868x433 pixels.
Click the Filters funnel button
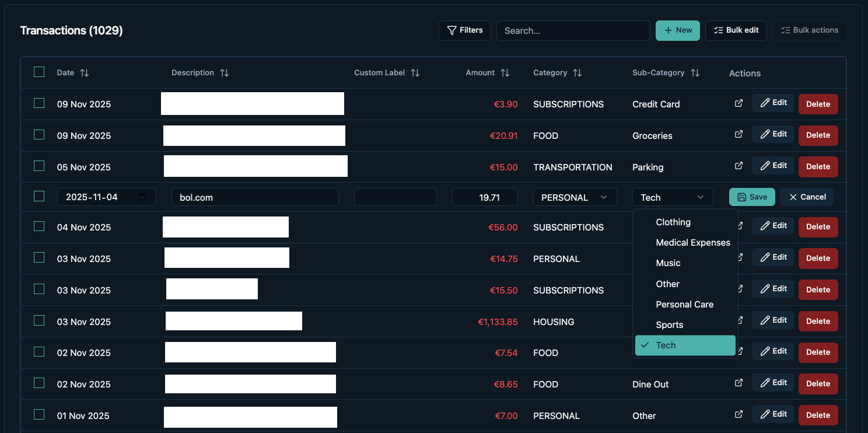pyautogui.click(x=465, y=30)
